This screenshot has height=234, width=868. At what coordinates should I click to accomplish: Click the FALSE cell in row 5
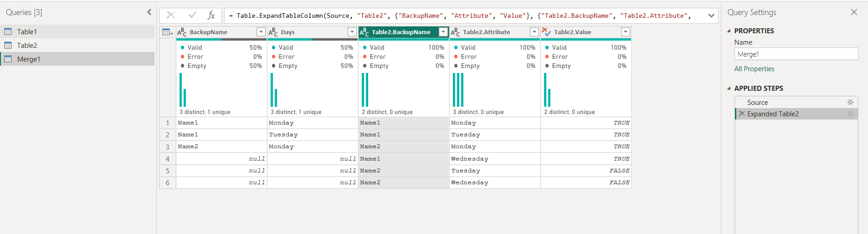coord(586,171)
